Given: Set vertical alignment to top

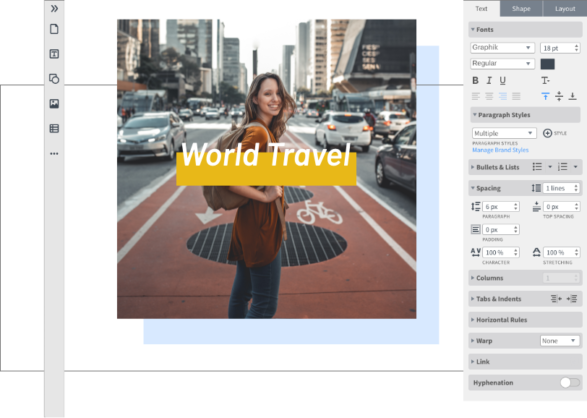Looking at the screenshot, I should tap(545, 96).
